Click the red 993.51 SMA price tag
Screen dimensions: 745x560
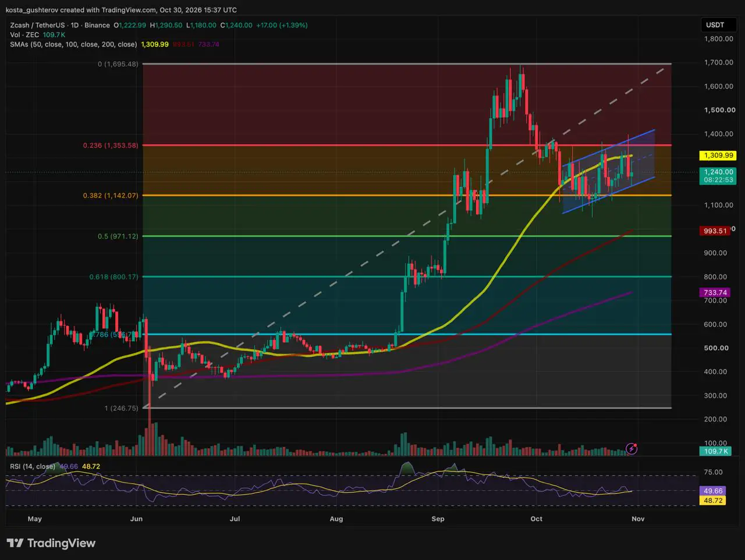click(x=715, y=231)
